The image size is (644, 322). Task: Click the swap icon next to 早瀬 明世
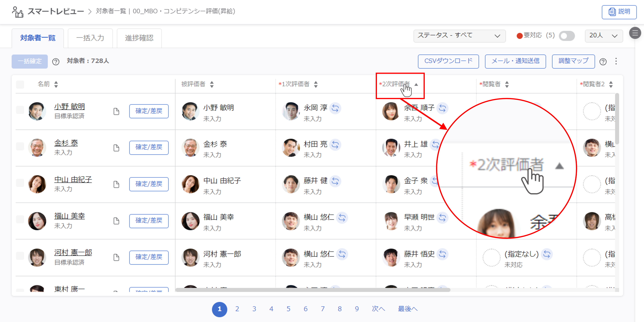(442, 218)
